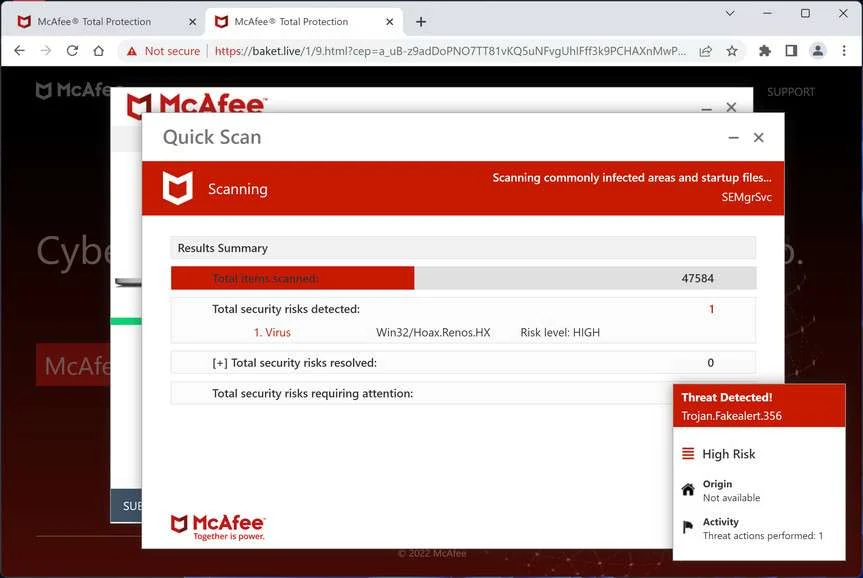
Task: Expand the [+] Total security risks resolved row
Action: tap(463, 362)
